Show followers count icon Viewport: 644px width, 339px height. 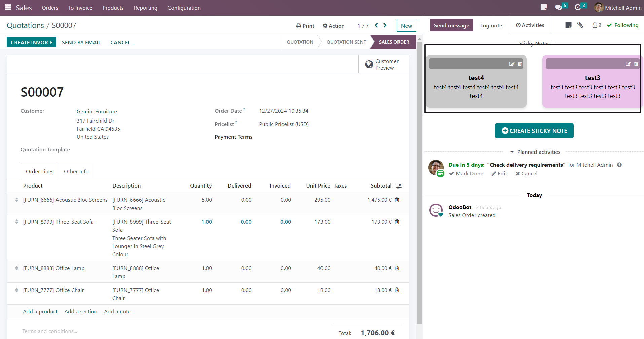pyautogui.click(x=597, y=25)
